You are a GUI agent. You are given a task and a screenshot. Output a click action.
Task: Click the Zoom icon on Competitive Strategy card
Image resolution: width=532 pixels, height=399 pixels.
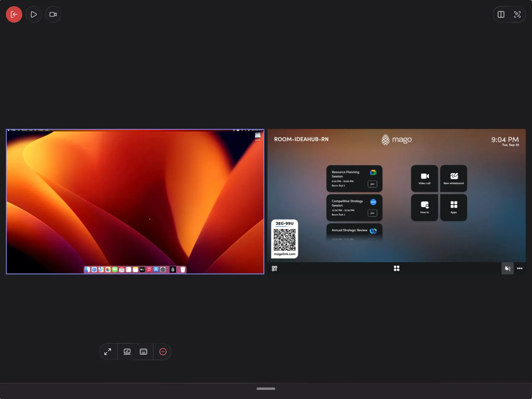[x=373, y=202]
